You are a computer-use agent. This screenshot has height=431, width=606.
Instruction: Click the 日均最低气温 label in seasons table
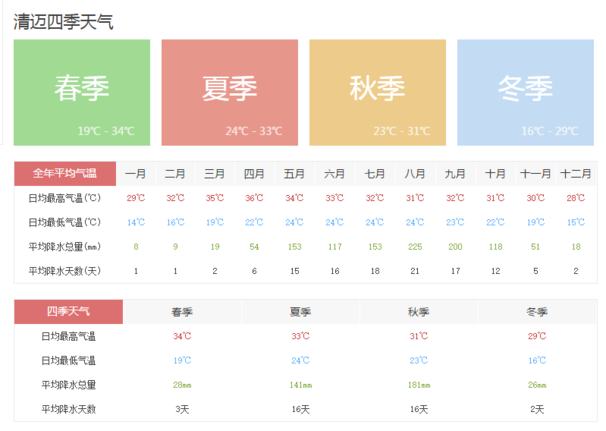(x=68, y=361)
